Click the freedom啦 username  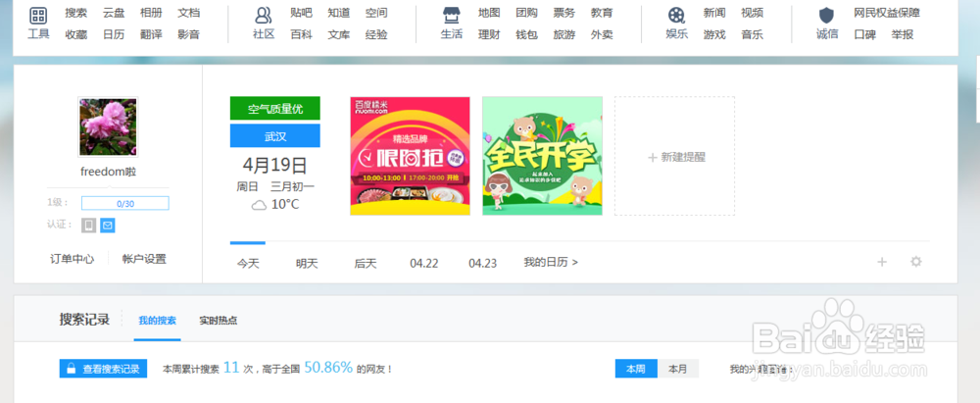(x=108, y=172)
